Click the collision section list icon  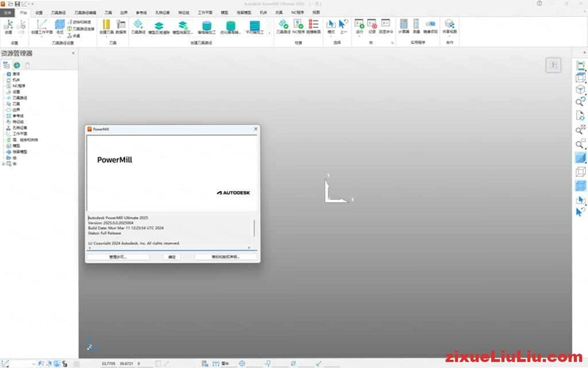[314, 24]
